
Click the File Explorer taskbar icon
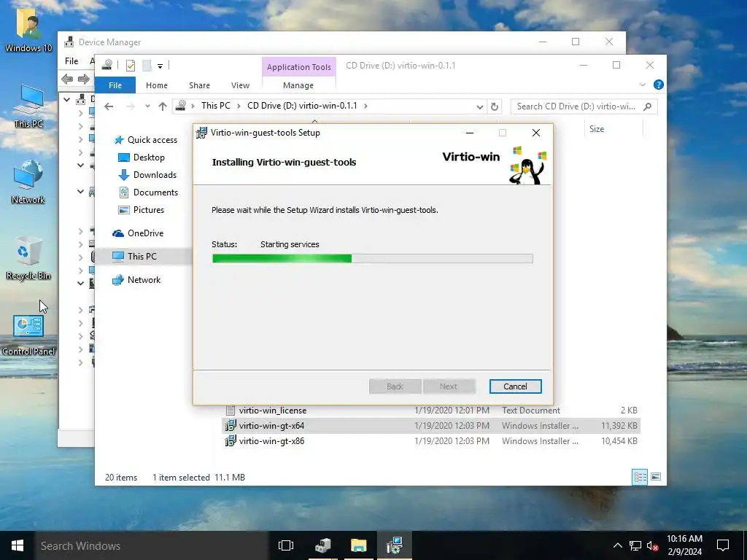coord(358,545)
